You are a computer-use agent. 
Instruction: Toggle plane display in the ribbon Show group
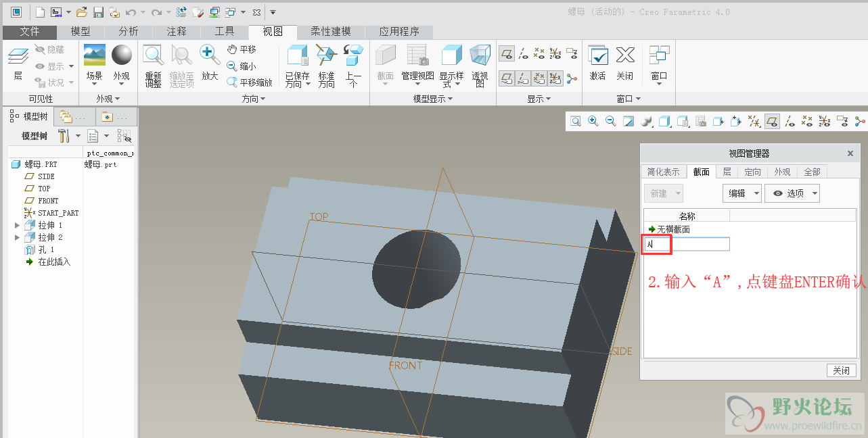[x=505, y=54]
